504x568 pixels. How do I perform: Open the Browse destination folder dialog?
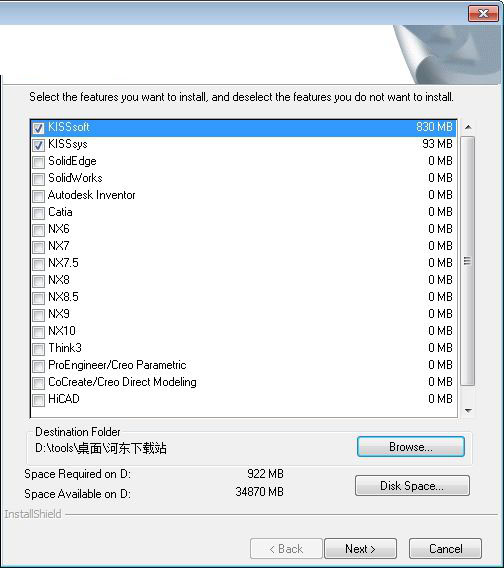pos(411,447)
